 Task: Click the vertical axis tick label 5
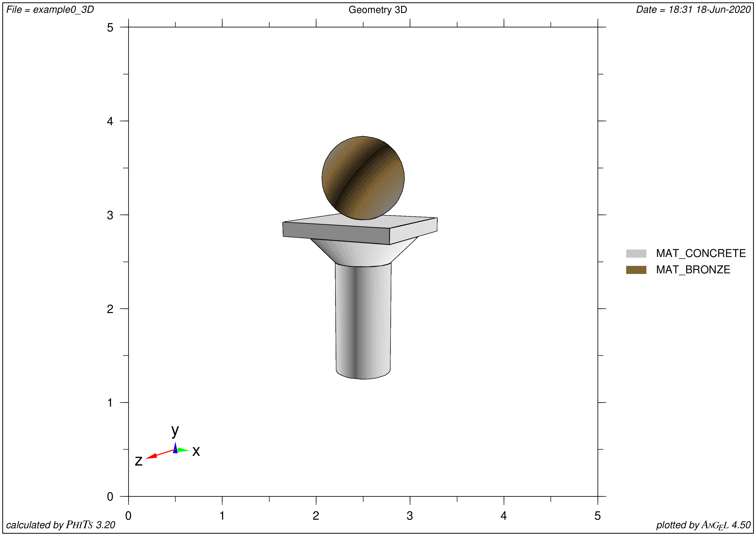110,27
